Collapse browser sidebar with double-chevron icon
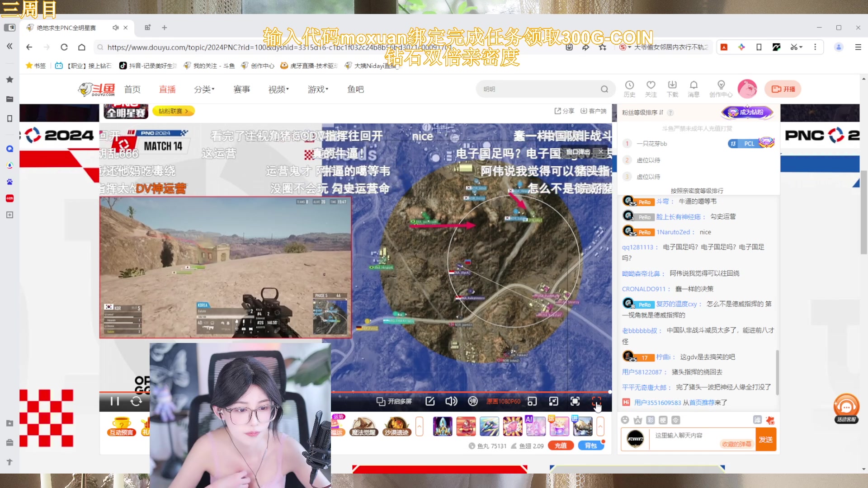 point(9,46)
